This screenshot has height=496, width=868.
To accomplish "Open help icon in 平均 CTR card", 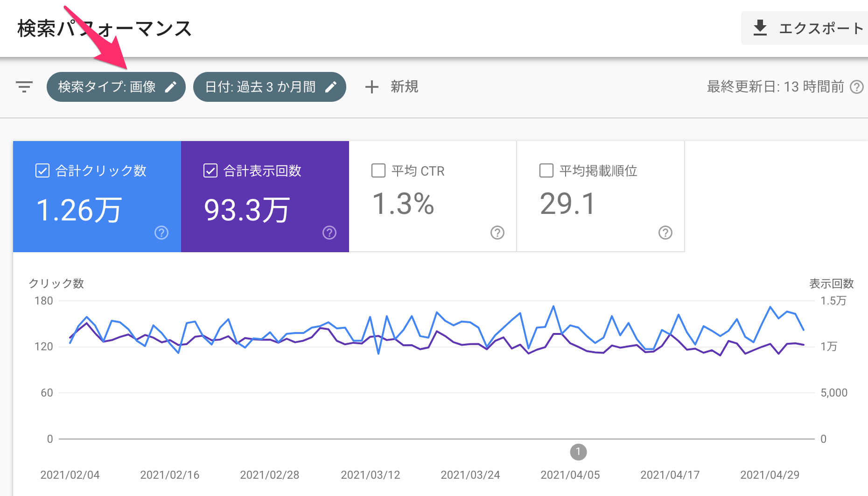I will pyautogui.click(x=497, y=233).
